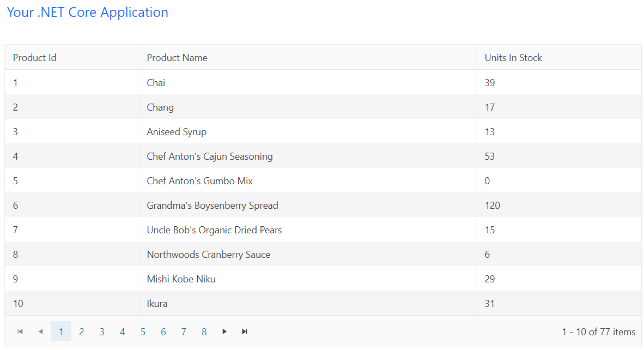Click the Your .NET Core Application heading

coord(87,12)
